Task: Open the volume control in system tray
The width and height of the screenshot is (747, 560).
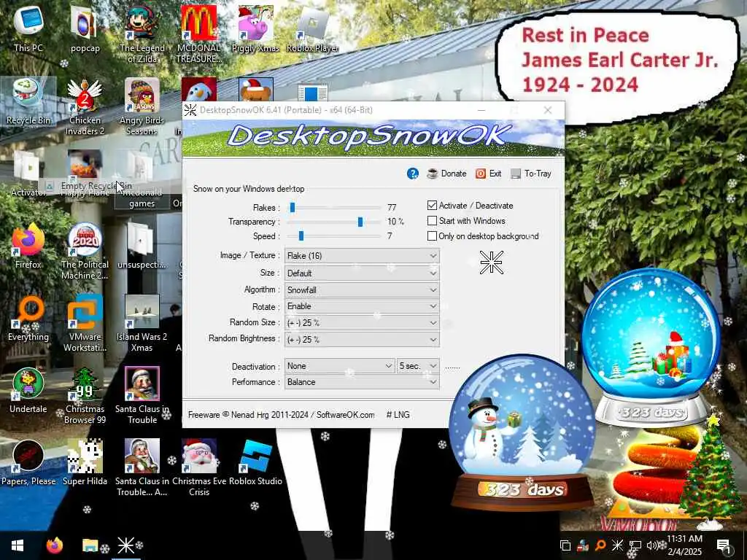Action: (x=652, y=545)
